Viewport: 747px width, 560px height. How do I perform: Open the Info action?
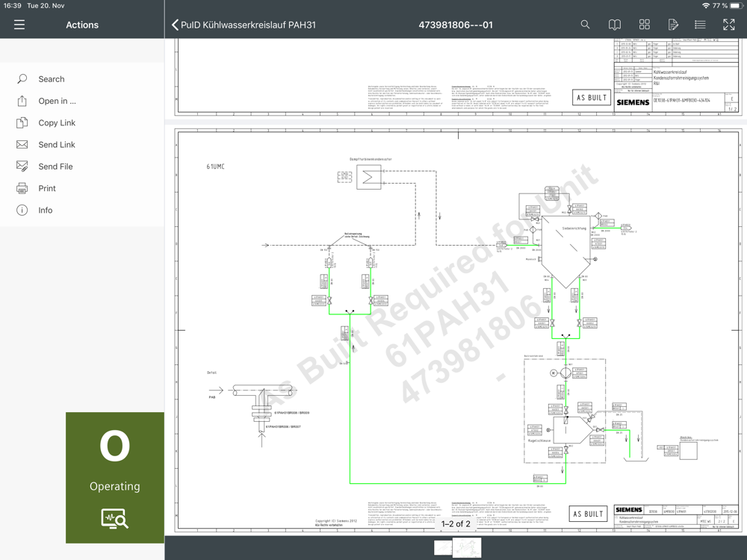point(82,211)
